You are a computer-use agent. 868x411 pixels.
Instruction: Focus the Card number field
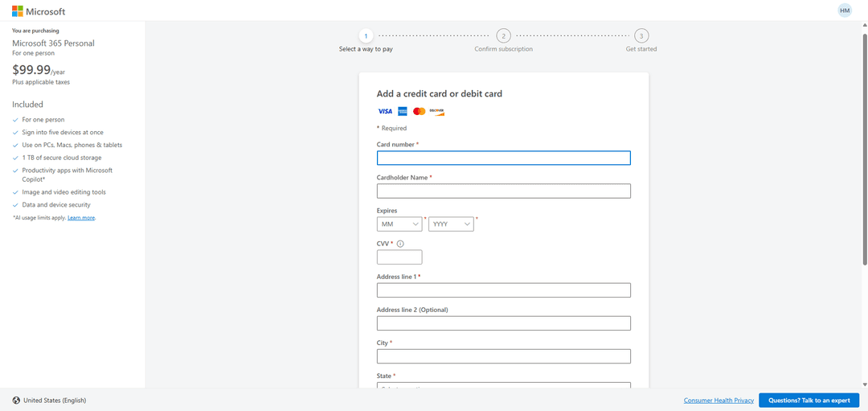coord(503,158)
